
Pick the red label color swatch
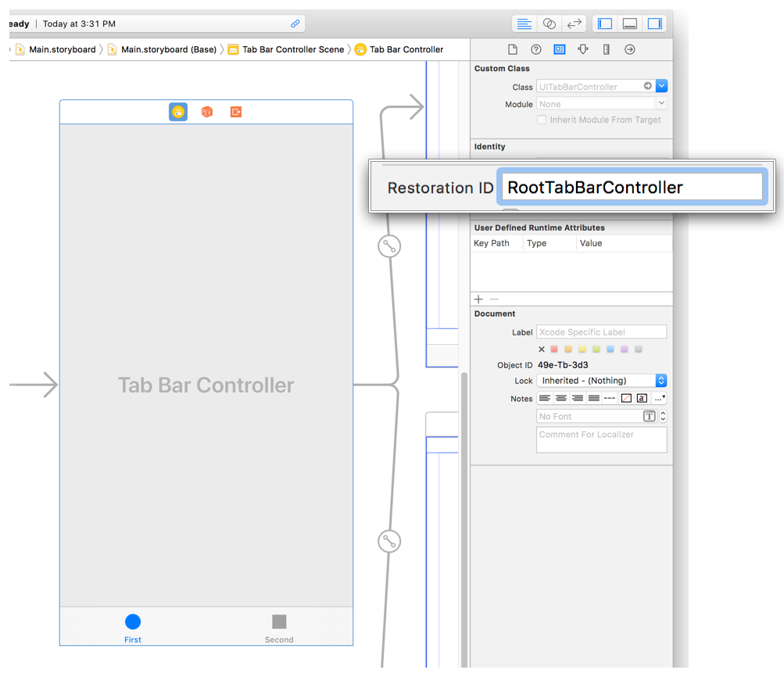pyautogui.click(x=555, y=349)
